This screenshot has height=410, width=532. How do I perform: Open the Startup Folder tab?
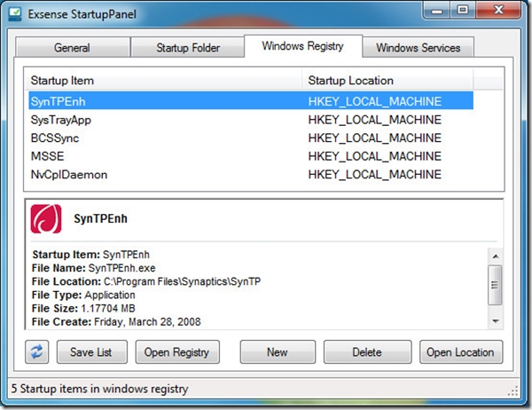point(188,47)
